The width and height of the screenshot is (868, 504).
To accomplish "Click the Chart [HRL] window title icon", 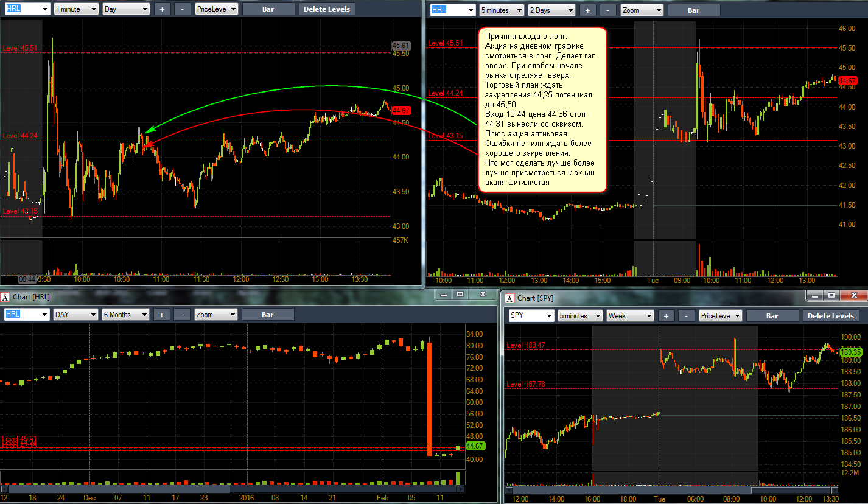I will (5, 297).
